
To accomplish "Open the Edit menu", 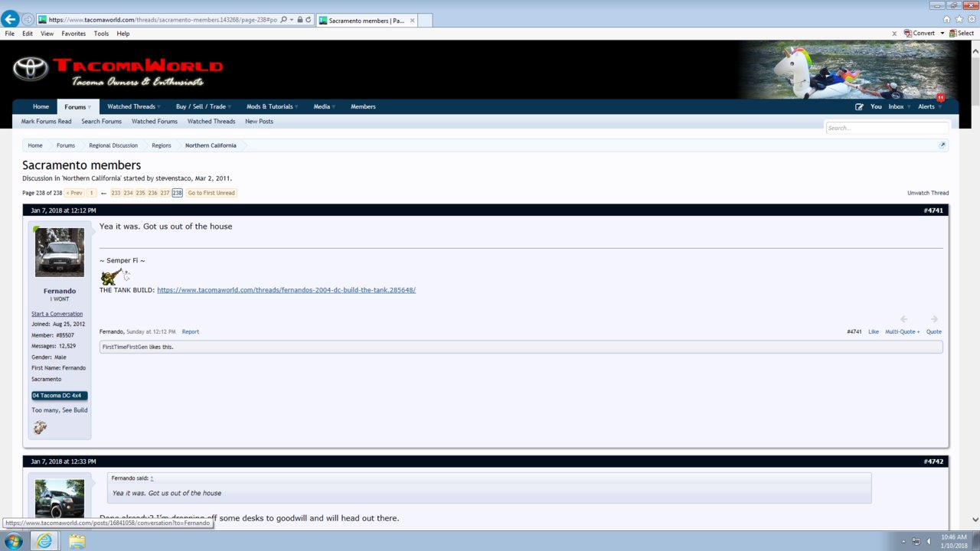I will [x=28, y=34].
